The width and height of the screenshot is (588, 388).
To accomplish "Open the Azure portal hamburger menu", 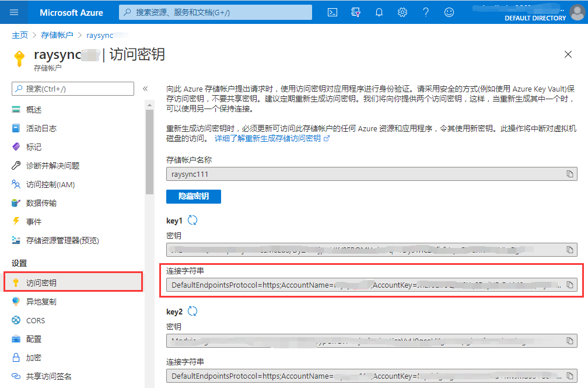I will (x=14, y=12).
